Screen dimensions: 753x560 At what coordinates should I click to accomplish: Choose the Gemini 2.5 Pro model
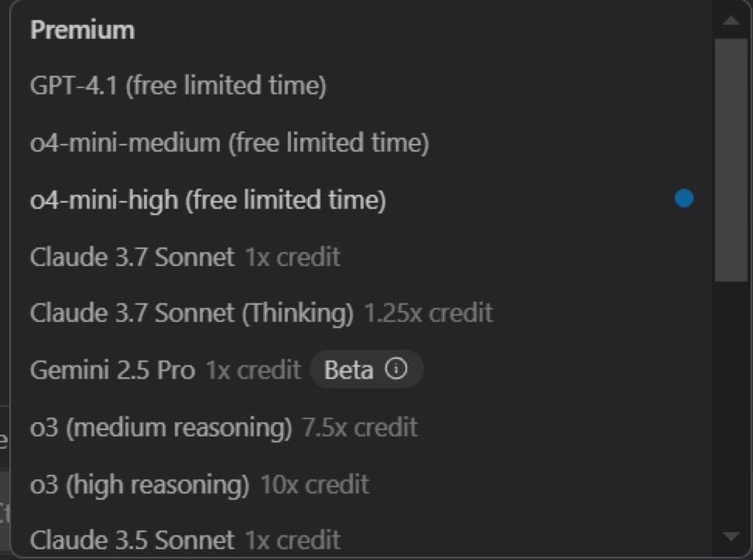pyautogui.click(x=113, y=370)
